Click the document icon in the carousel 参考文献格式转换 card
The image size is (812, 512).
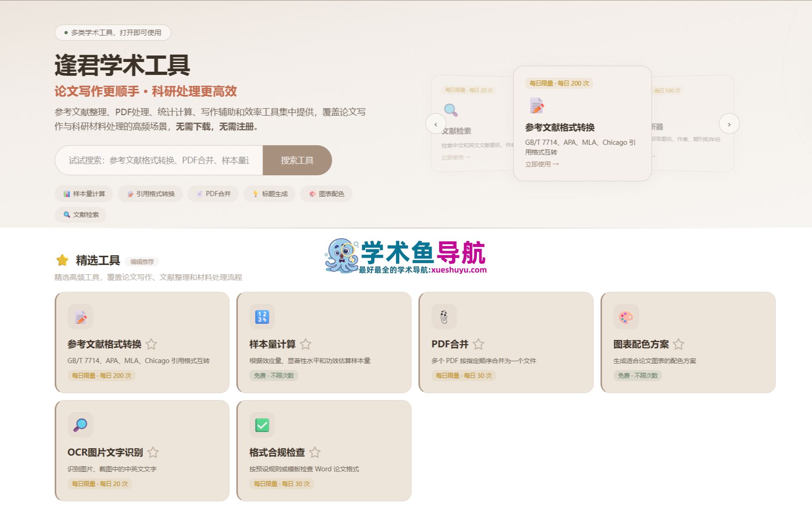click(537, 106)
